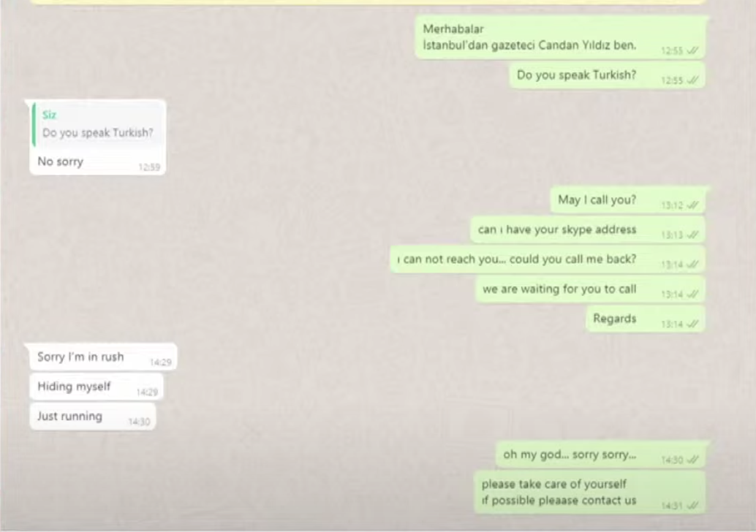Click the checkmarks beside the 'Regards' message
The height and width of the screenshot is (532, 756).
(x=692, y=324)
